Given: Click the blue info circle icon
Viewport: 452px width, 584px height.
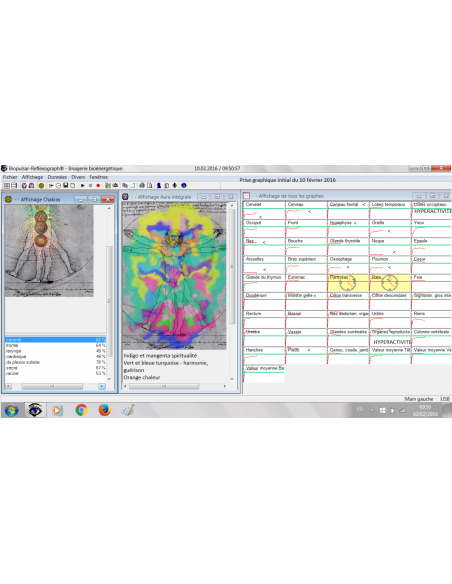Looking at the screenshot, I should click(x=184, y=185).
